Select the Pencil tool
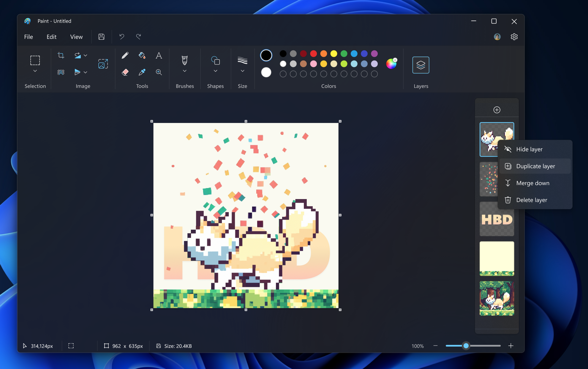Screen dimensions: 588x369 [x=125, y=55]
